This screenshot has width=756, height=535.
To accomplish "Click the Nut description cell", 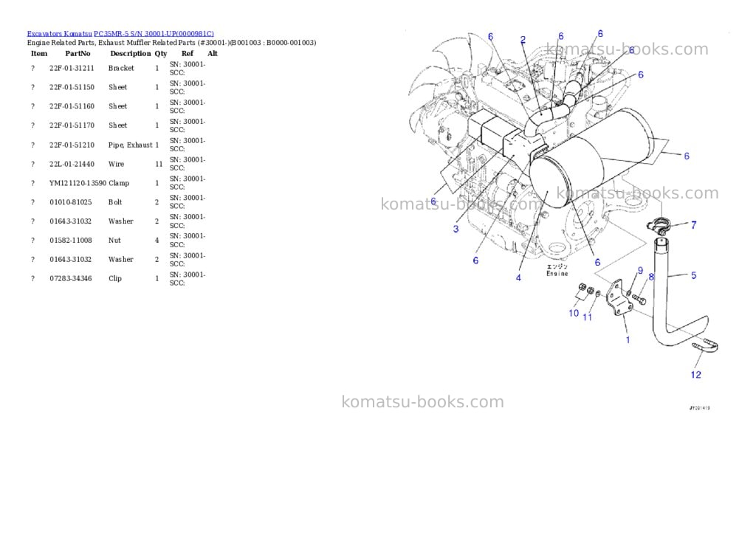I will coord(114,241).
